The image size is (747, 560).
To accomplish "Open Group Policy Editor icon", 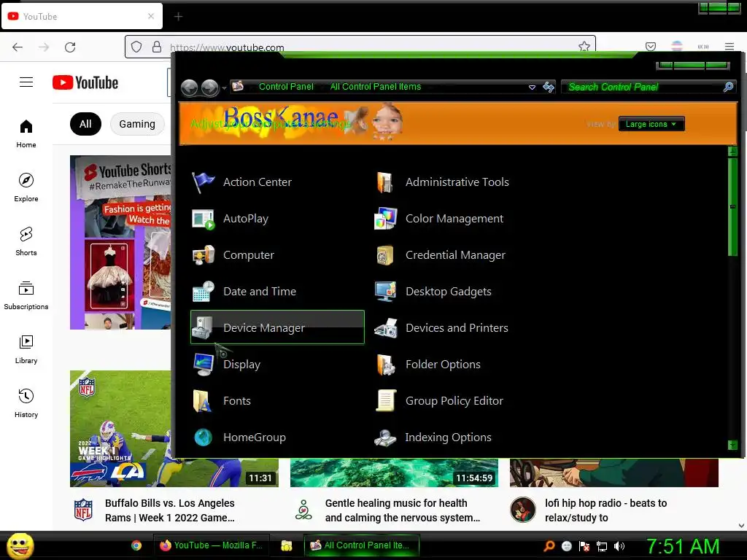I will coord(385,401).
